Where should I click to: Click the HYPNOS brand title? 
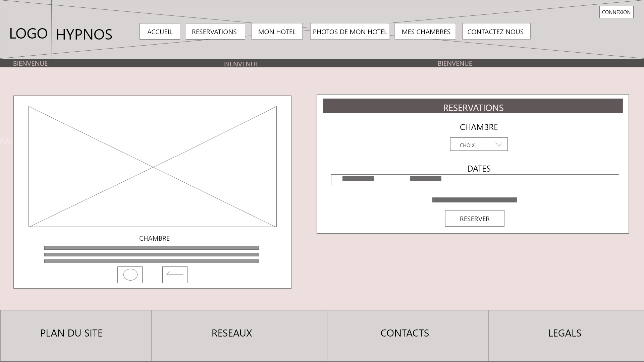pyautogui.click(x=84, y=35)
